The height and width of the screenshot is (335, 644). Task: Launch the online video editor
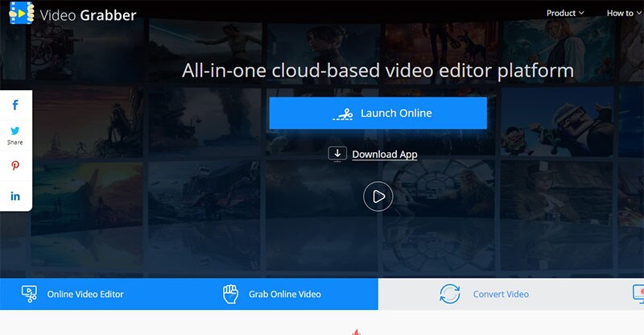pyautogui.click(x=378, y=113)
